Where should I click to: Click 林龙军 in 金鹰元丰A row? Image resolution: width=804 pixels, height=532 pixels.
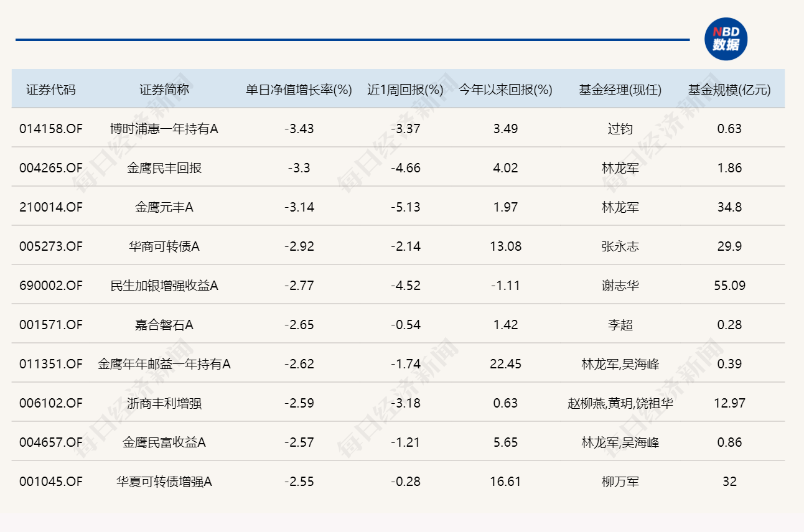tap(620, 207)
